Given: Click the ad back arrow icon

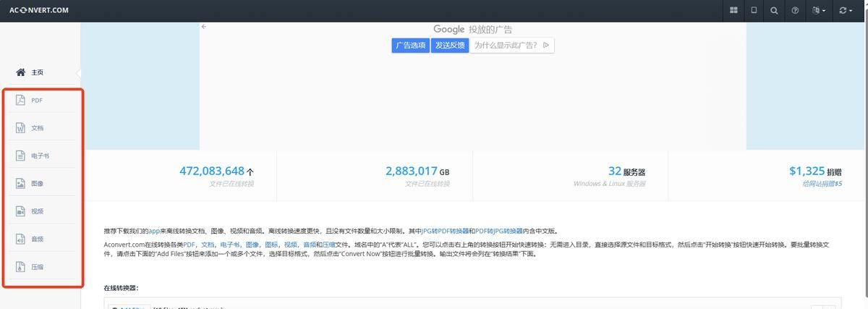Looking at the screenshot, I should tap(204, 27).
